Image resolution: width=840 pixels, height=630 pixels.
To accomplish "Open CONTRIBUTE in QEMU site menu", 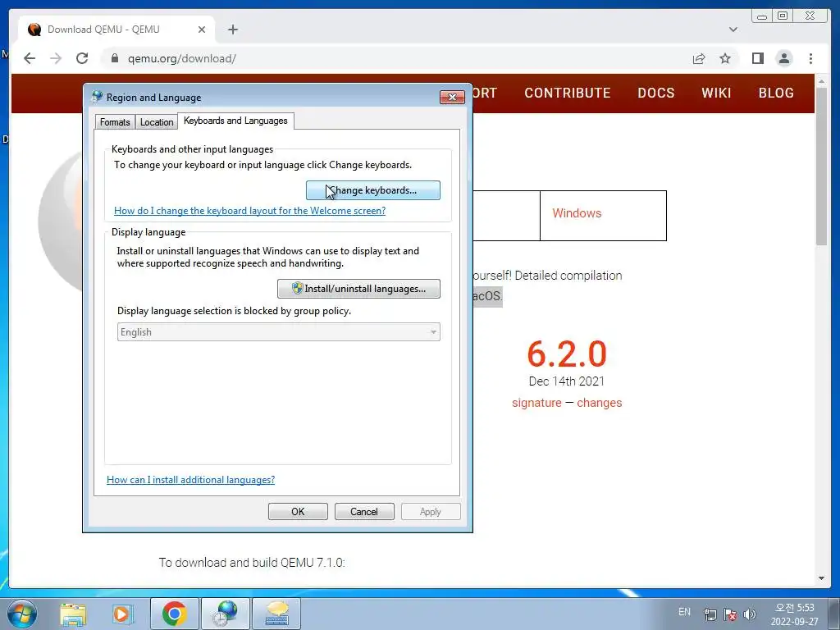I will coord(568,93).
